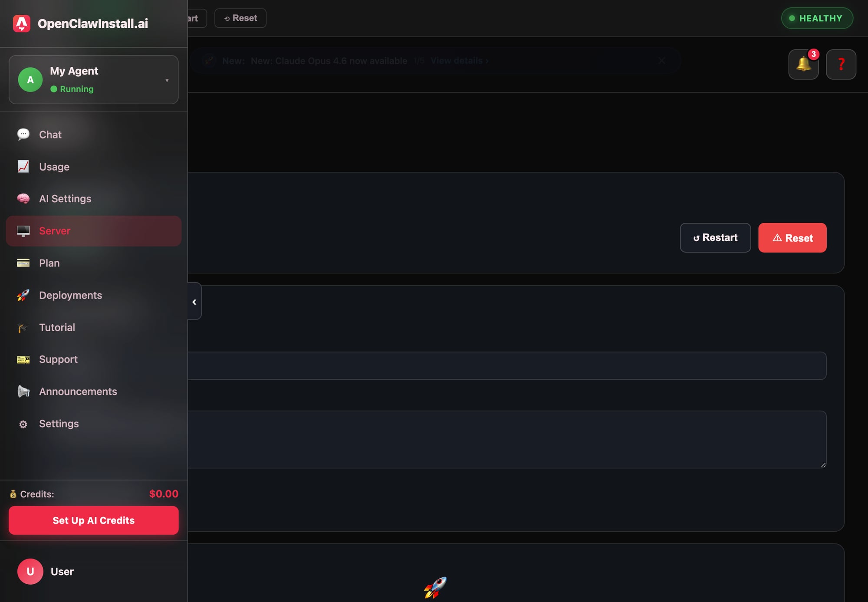Viewport: 868px width, 602px height.
Task: Open Announcements via the megaphone icon
Action: pyautogui.click(x=23, y=391)
